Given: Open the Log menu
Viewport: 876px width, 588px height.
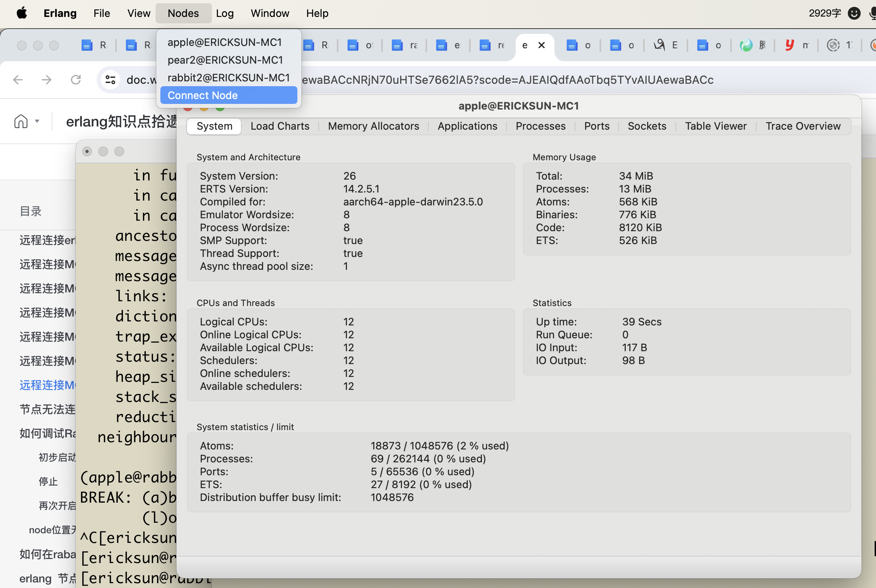Looking at the screenshot, I should (x=225, y=13).
